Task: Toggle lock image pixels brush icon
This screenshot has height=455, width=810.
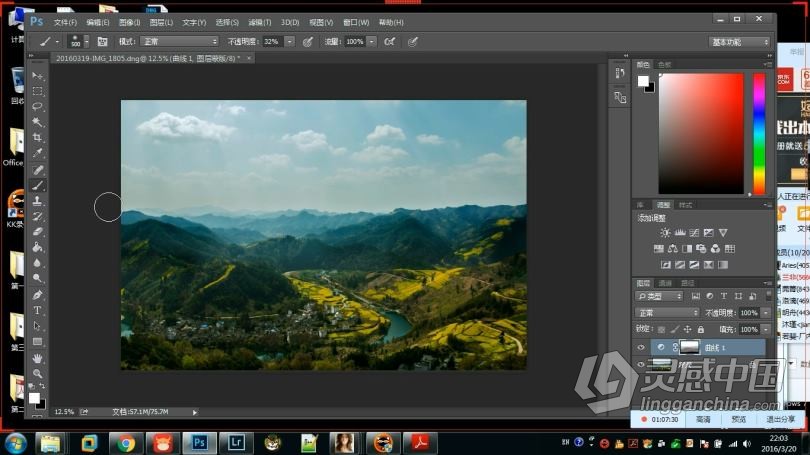Action: (675, 330)
